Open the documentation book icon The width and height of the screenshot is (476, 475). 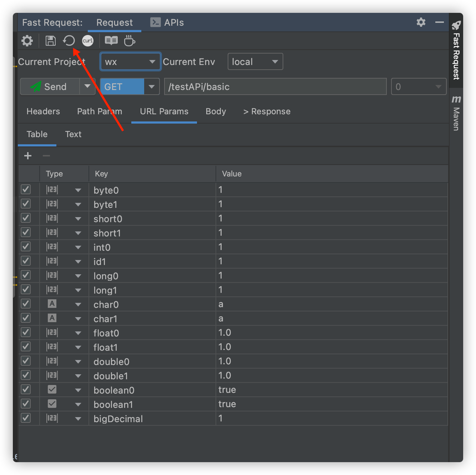pos(111,41)
